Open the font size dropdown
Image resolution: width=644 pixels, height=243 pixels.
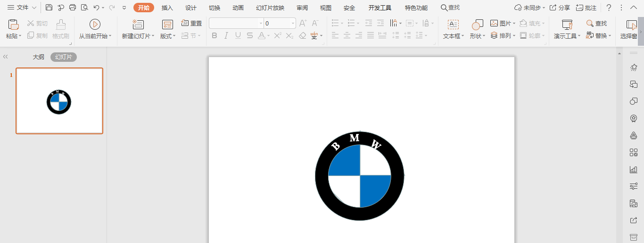293,23
